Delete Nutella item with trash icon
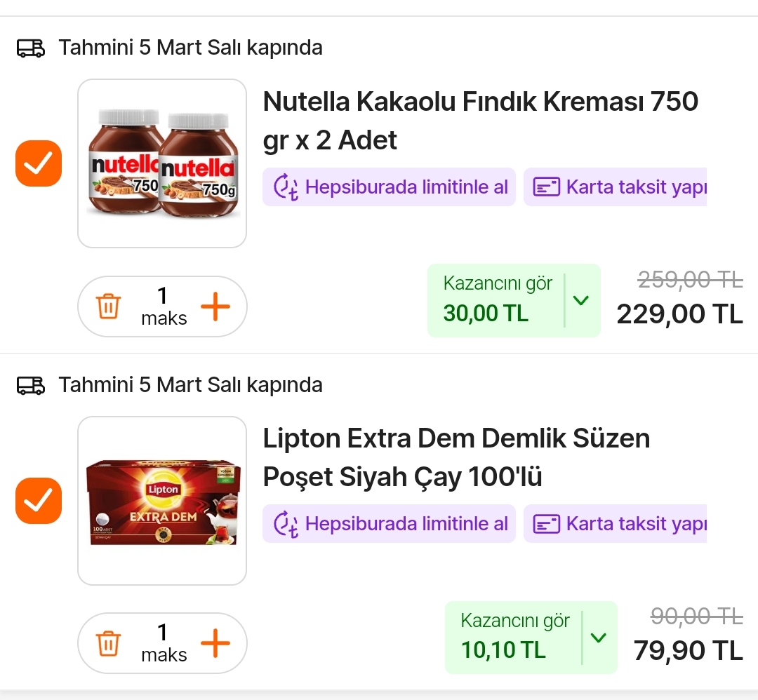 [x=109, y=307]
